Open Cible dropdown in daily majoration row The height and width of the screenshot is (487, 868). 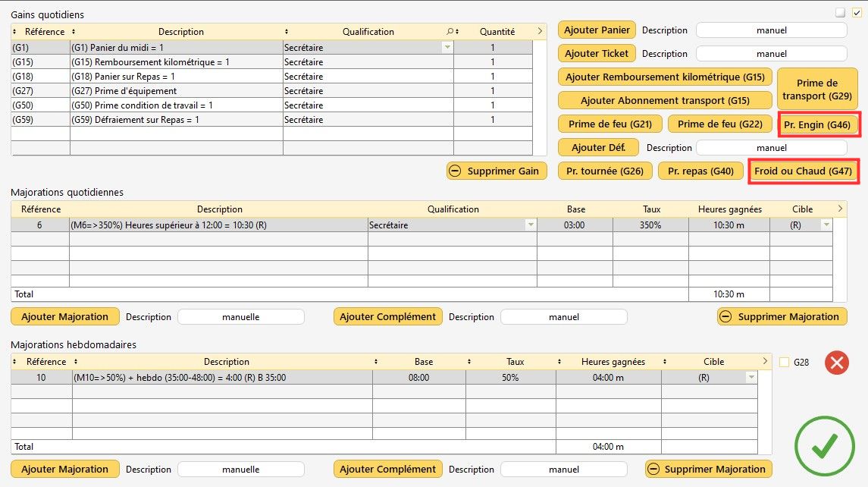coord(826,225)
